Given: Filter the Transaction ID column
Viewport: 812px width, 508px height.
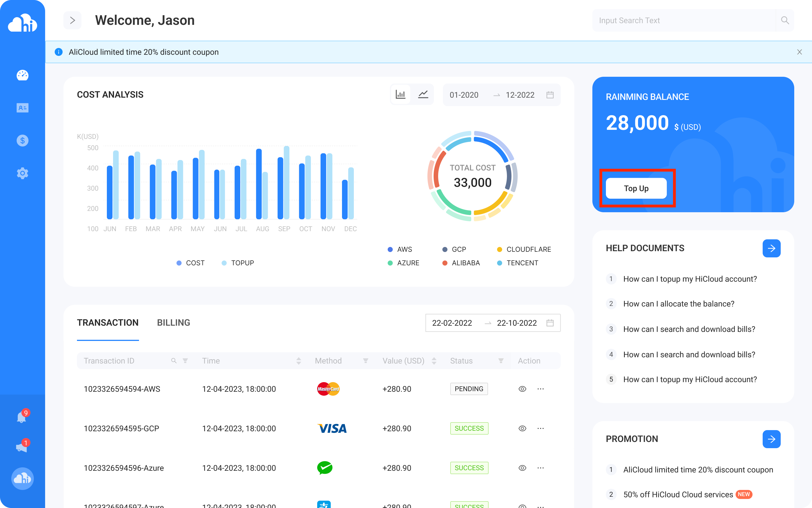Looking at the screenshot, I should pos(185,361).
